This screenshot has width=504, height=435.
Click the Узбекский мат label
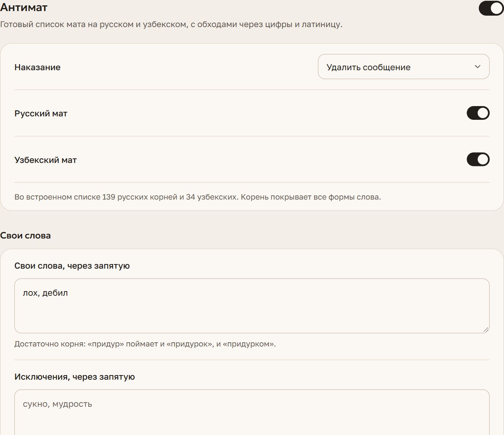coord(45,160)
